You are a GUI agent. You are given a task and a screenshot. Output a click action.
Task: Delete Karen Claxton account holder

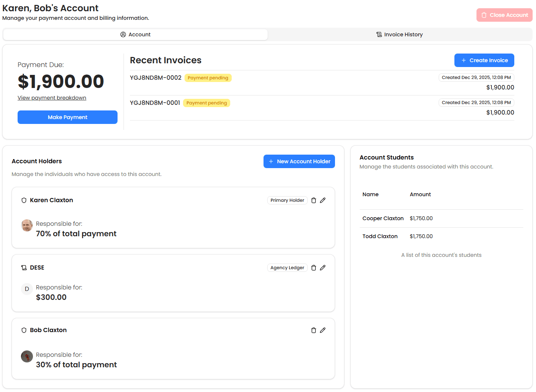314,200
